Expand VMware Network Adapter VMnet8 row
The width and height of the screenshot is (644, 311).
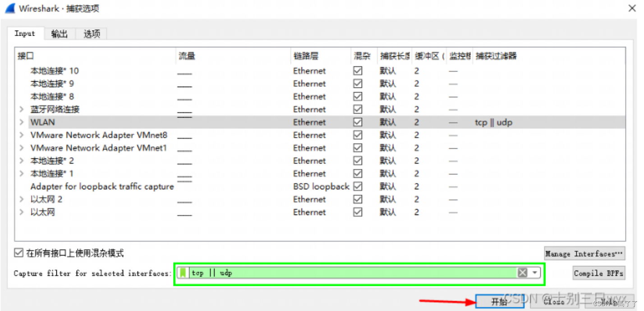point(22,135)
